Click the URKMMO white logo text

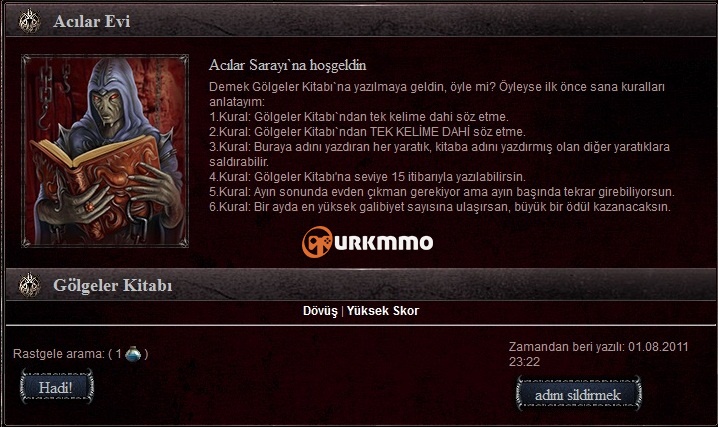tap(384, 242)
